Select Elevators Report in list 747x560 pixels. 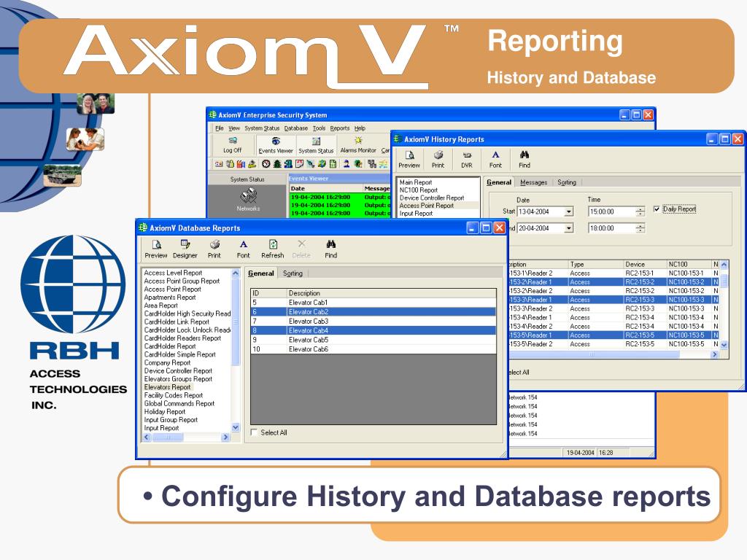tap(167, 387)
